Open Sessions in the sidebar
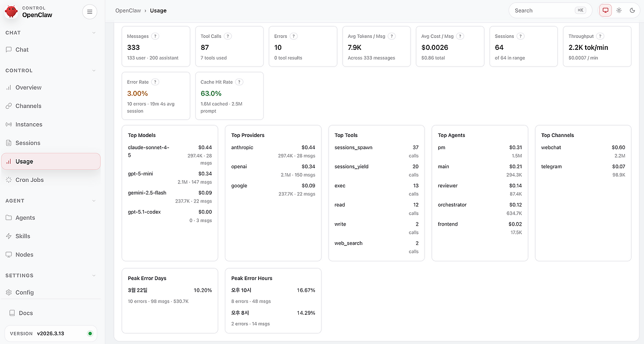Image resolution: width=644 pixels, height=344 pixels. point(51,143)
